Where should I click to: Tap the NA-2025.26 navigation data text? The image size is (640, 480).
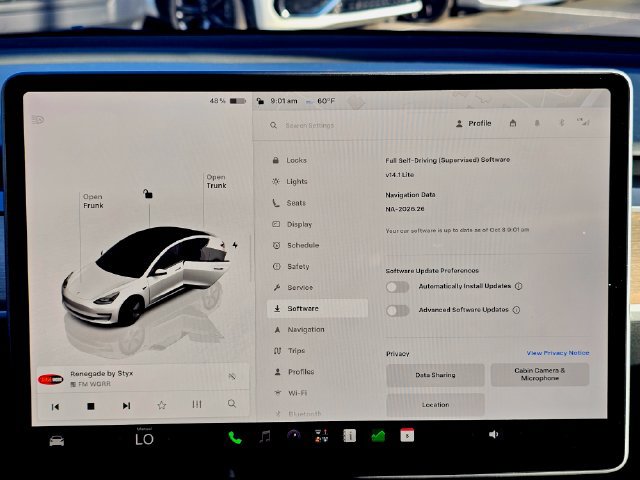(405, 209)
